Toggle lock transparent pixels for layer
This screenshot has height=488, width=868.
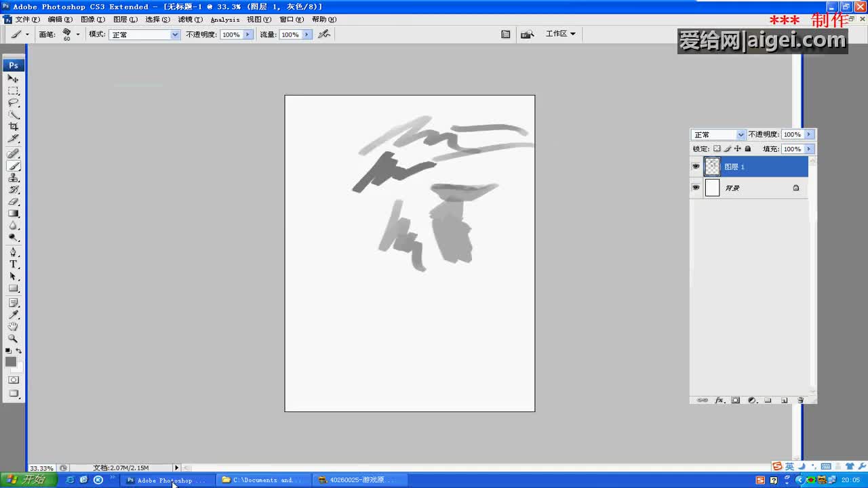(717, 149)
